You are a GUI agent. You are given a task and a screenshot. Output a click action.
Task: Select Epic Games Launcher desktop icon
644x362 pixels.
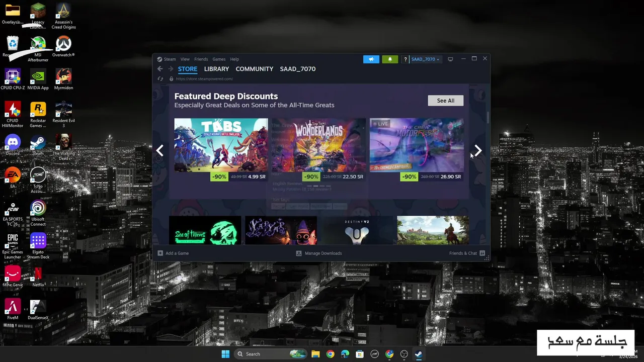click(13, 246)
